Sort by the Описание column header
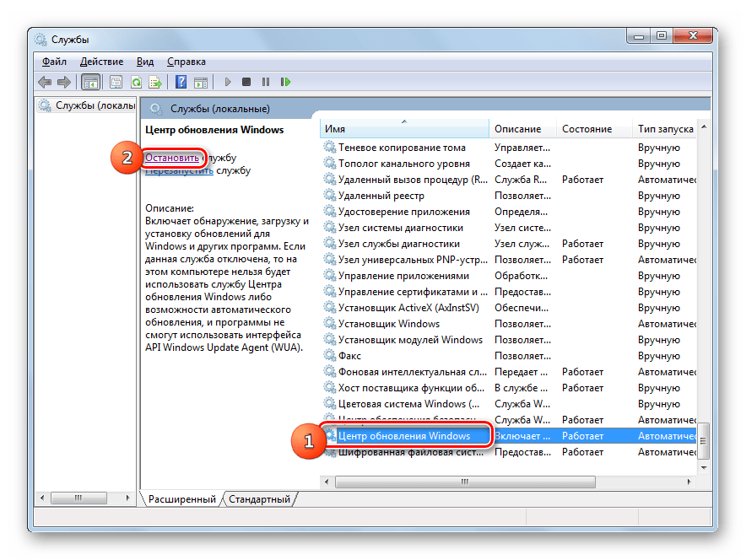This screenshot has height=560, width=746. pos(522,129)
